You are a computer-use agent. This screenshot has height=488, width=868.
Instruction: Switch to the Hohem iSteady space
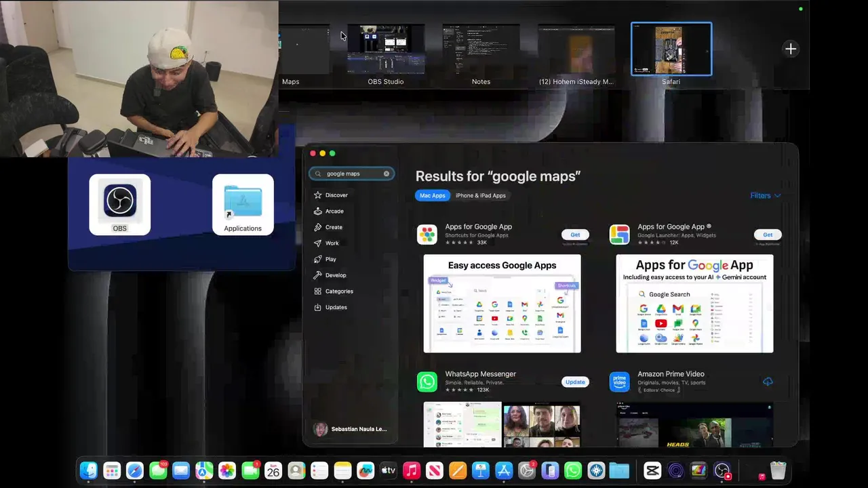pyautogui.click(x=576, y=49)
